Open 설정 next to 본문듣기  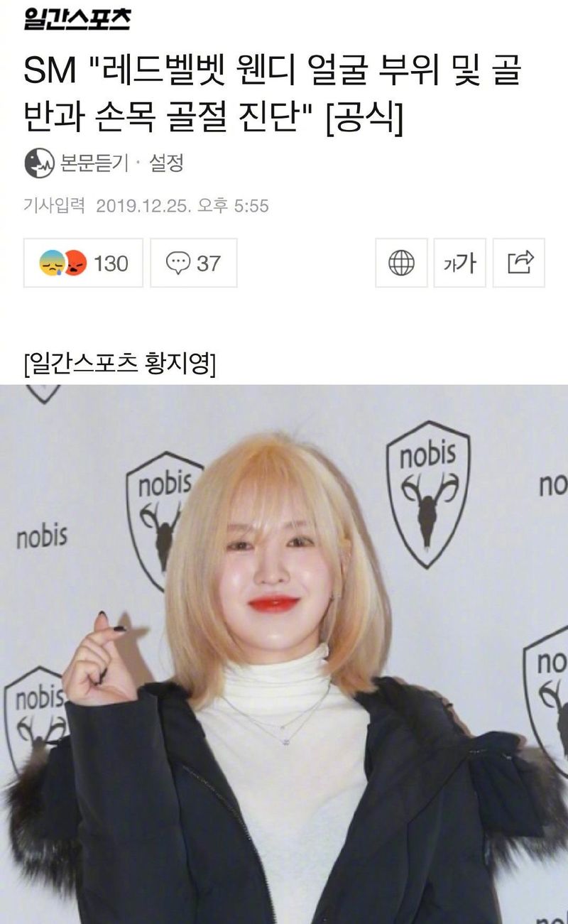point(166,163)
